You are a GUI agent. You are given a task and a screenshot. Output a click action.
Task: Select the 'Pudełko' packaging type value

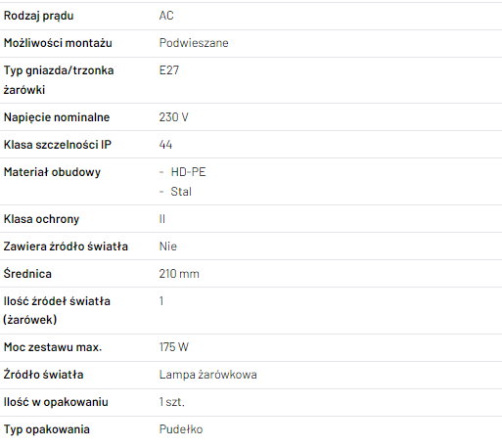coord(181,429)
